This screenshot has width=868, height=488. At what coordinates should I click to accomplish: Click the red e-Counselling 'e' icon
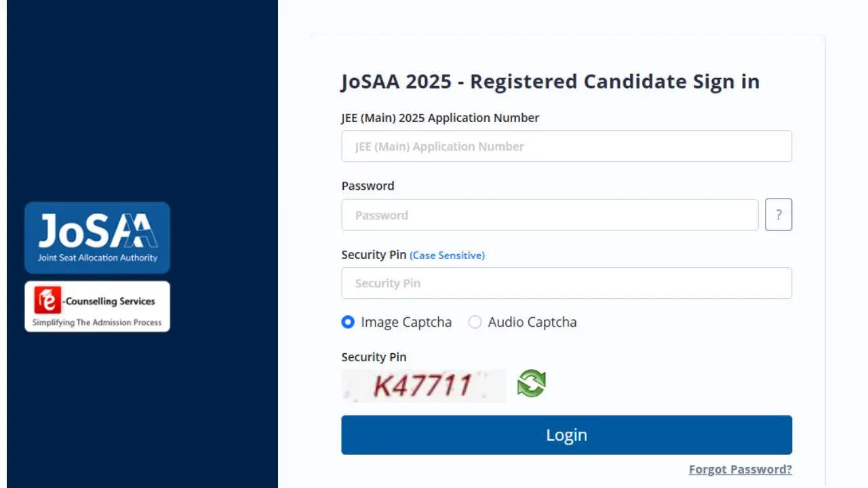tap(47, 300)
